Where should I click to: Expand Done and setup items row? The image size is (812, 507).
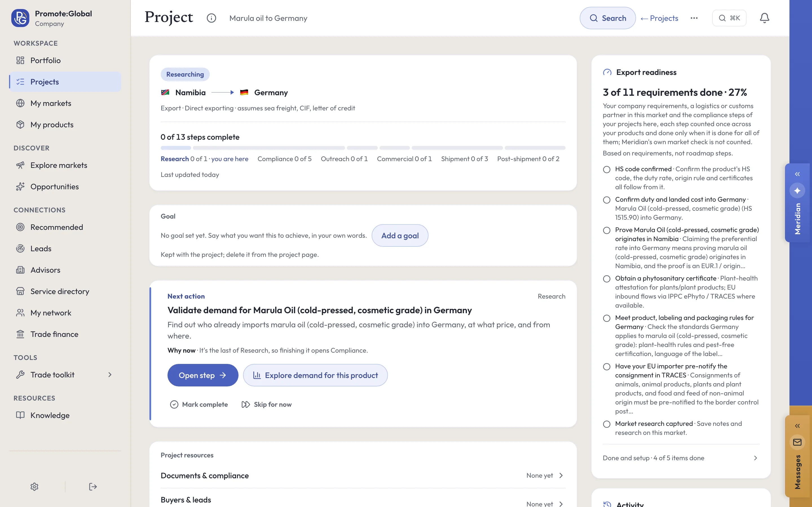tap(681, 458)
